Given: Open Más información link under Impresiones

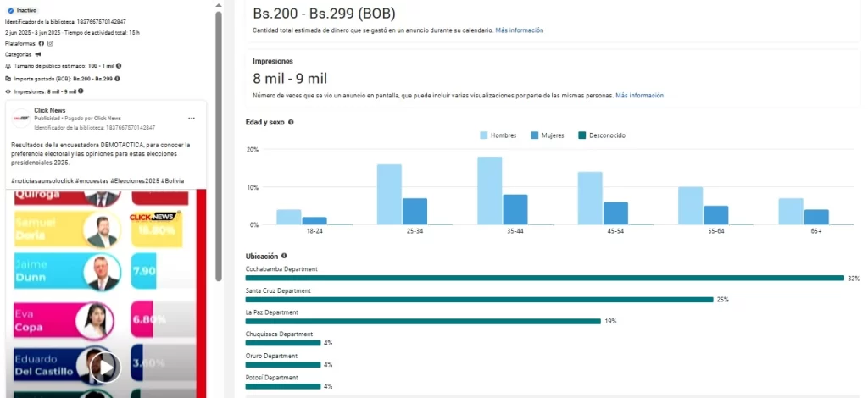Looking at the screenshot, I should click(x=639, y=96).
